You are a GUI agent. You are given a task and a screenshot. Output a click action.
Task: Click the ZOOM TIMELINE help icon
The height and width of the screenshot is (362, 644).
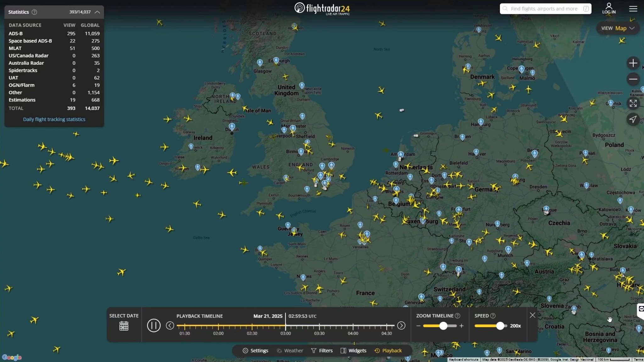458,315
